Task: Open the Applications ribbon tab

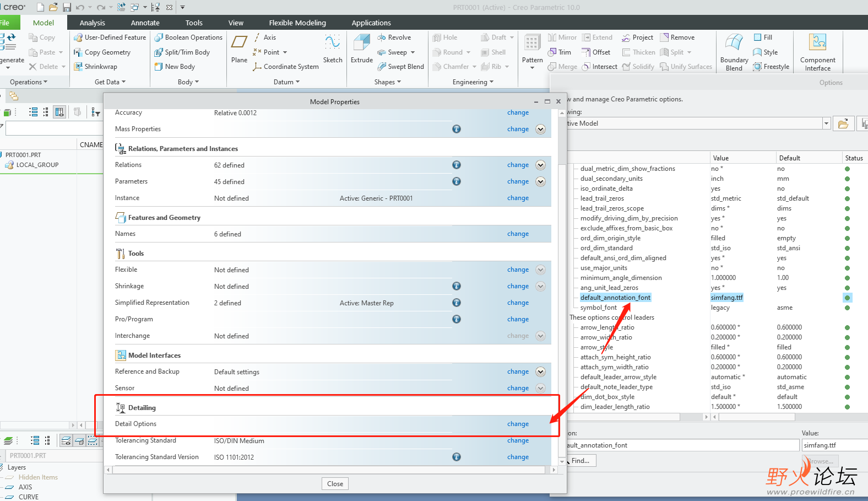Action: (371, 23)
